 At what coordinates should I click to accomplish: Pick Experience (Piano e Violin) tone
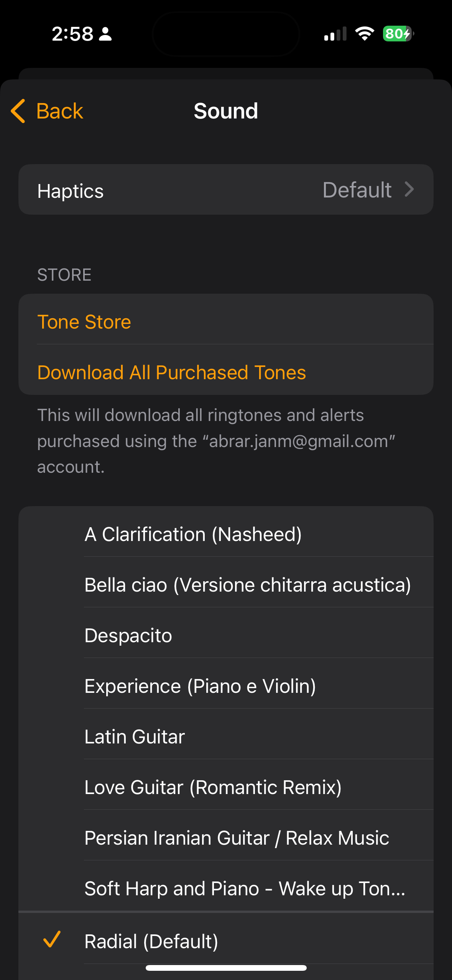226,686
